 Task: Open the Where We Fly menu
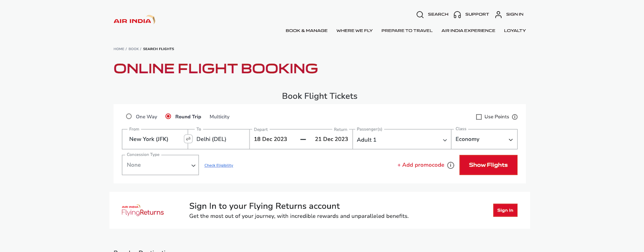(x=354, y=31)
